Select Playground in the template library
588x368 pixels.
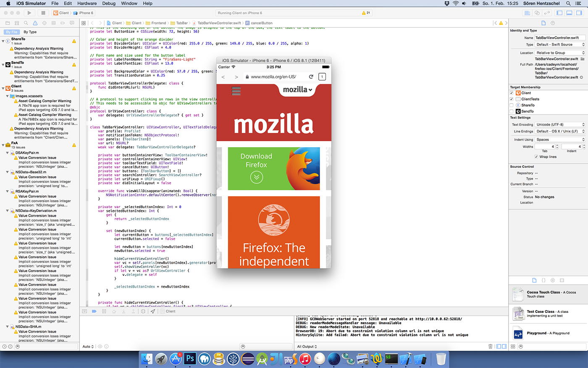[548, 334]
